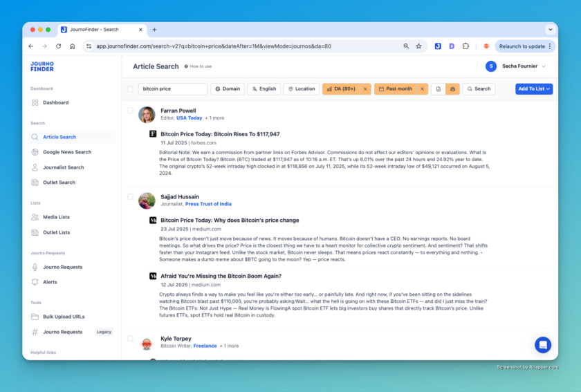Click Farran Powell's profile photo

point(147,115)
